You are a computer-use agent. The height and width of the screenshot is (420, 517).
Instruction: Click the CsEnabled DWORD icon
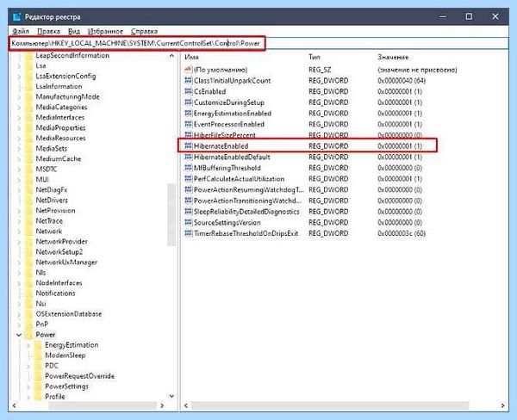click(x=188, y=91)
